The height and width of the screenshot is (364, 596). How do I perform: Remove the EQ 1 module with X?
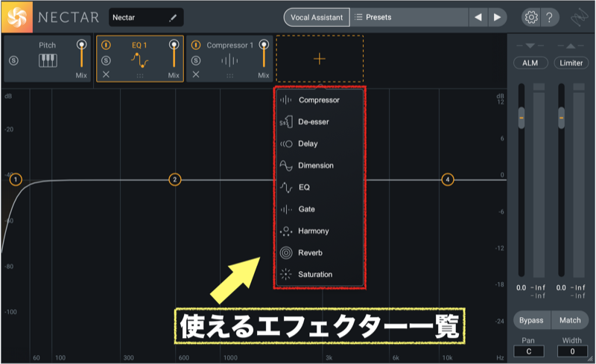point(106,74)
